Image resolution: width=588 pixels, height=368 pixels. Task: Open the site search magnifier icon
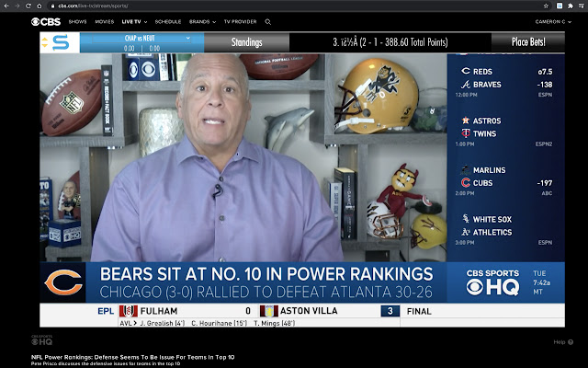pos(267,22)
